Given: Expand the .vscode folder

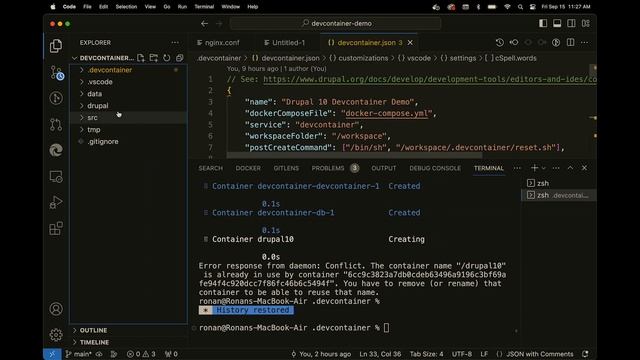Looking at the screenshot, I should pyautogui.click(x=129, y=82).
